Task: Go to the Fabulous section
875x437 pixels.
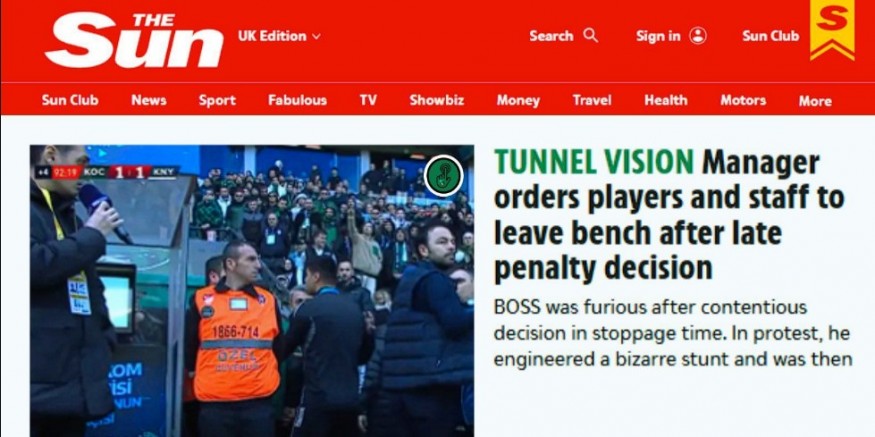Action: coord(297,100)
